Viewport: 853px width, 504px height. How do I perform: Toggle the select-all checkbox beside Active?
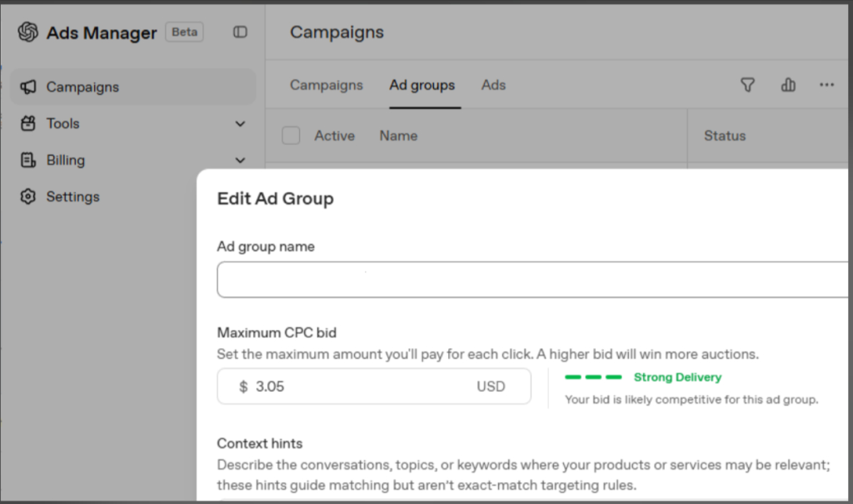click(291, 136)
